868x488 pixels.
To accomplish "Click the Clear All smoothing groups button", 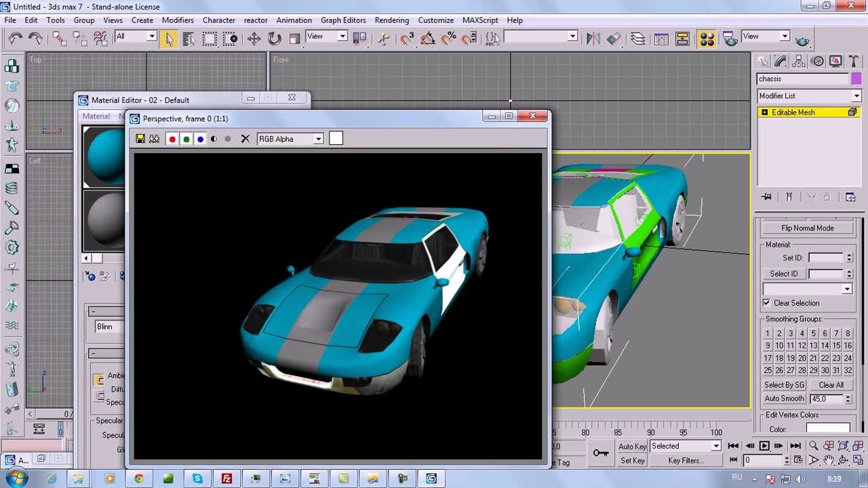I will (831, 385).
